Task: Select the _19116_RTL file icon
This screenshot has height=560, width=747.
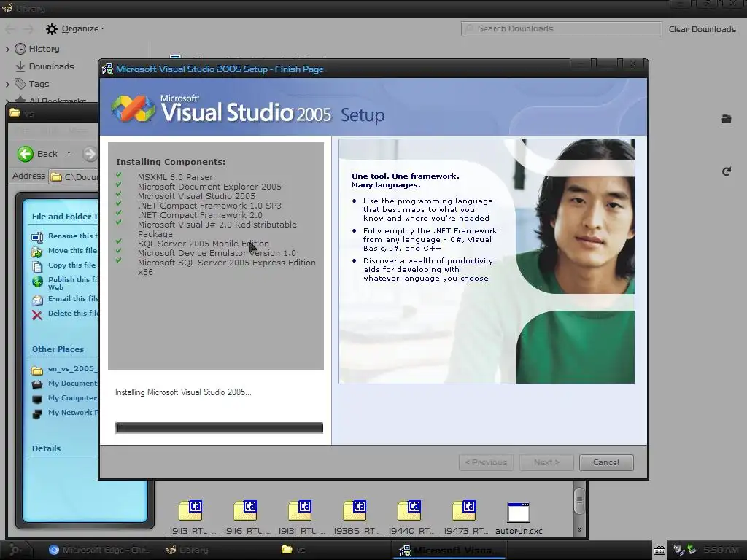Action: 245,511
